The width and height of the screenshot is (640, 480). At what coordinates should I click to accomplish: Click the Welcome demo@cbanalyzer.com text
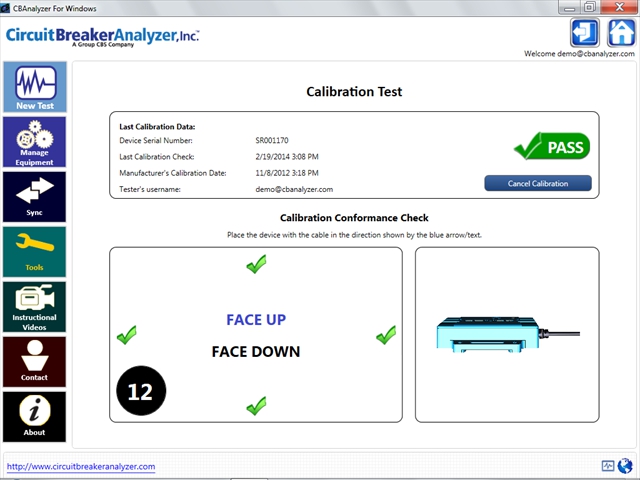[579, 53]
